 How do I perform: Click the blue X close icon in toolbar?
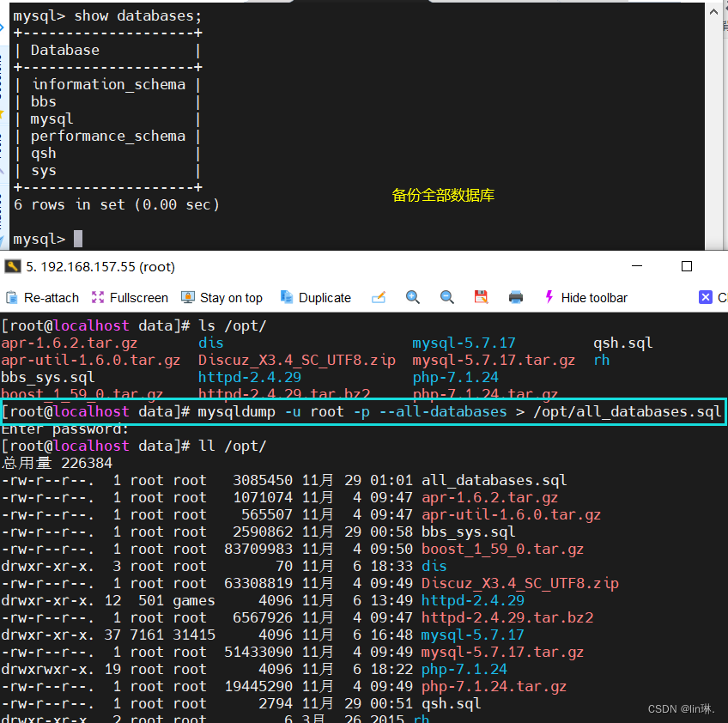click(x=706, y=297)
